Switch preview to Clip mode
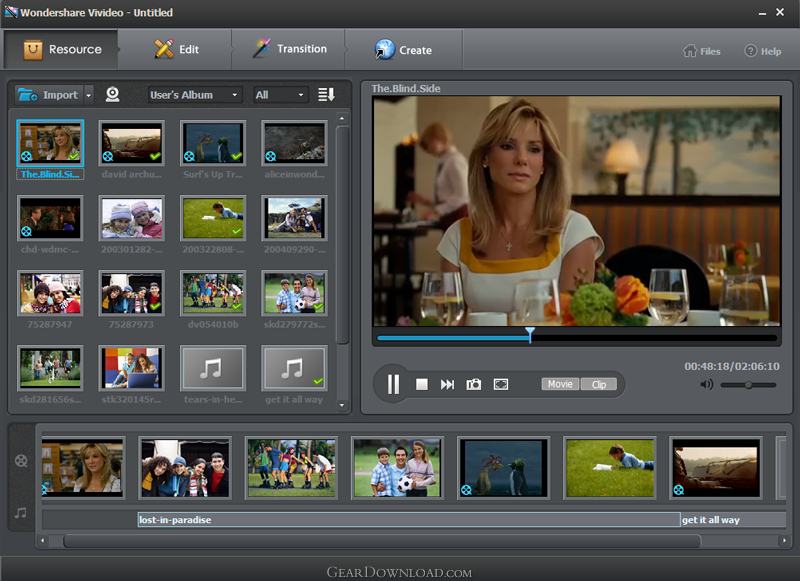Screen dimensions: 800x581 tap(599, 384)
